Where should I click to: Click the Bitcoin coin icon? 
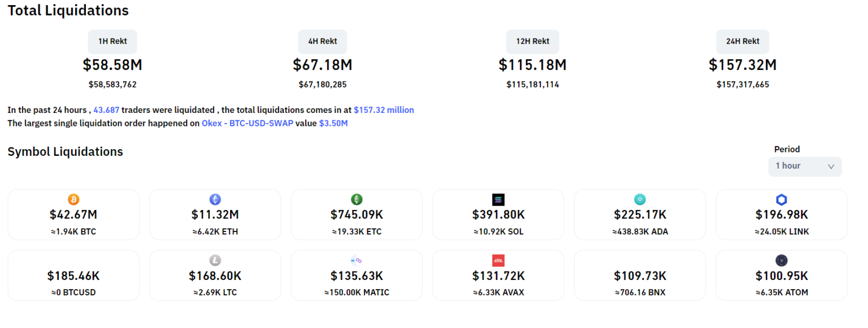tap(73, 199)
